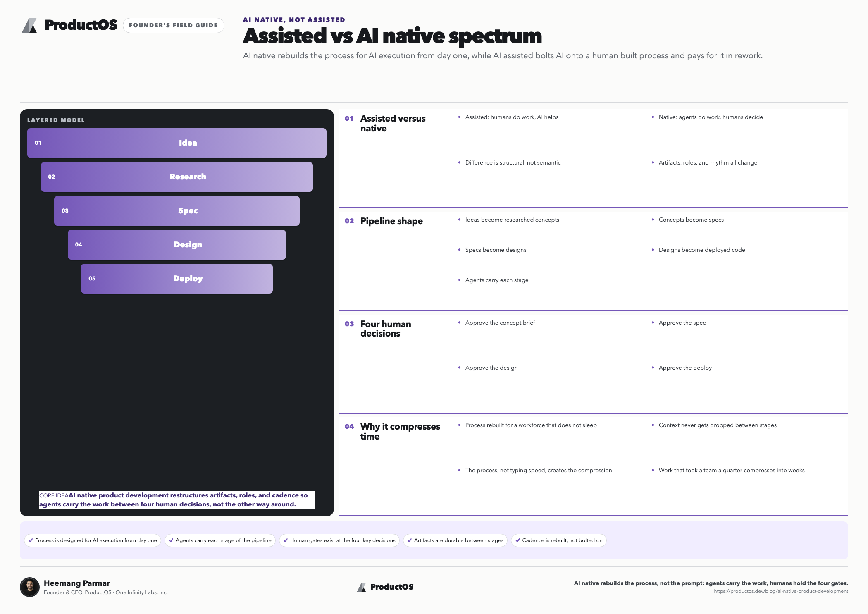Click the 'Heemang Parmar' author name
This screenshot has height=614, width=868.
[x=77, y=583]
